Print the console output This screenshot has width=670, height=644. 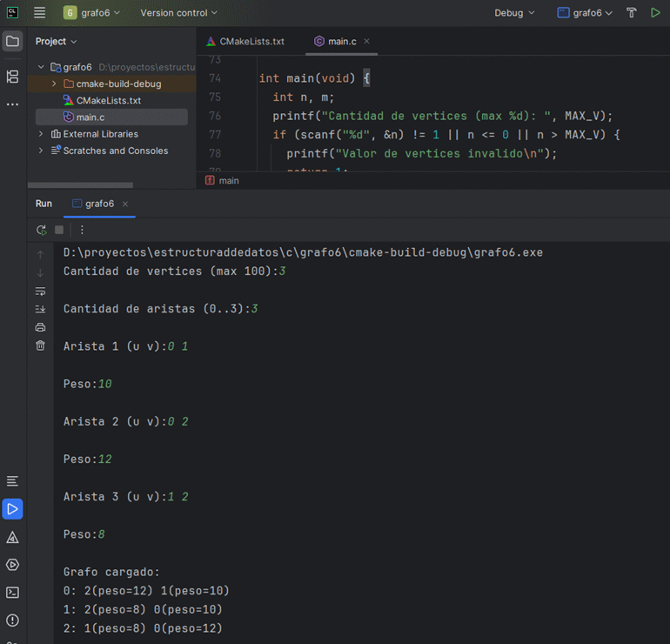[x=40, y=327]
